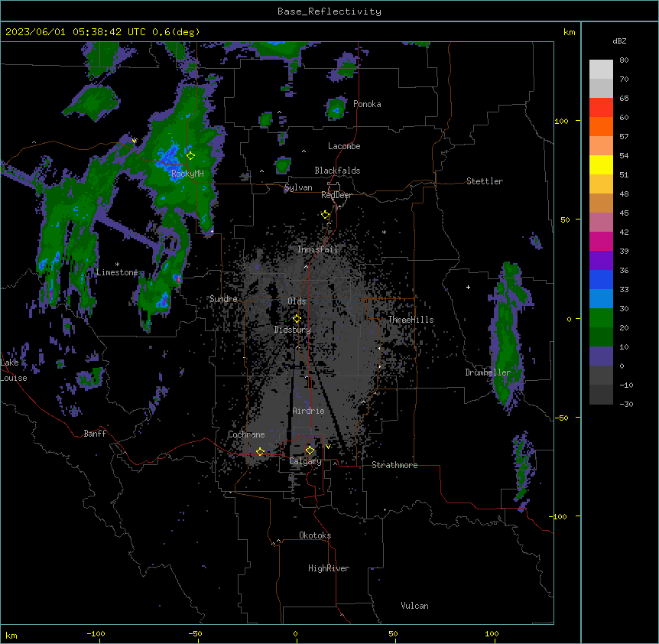Click the Base_Reflectivity title text
The image size is (659, 644).
point(329,11)
